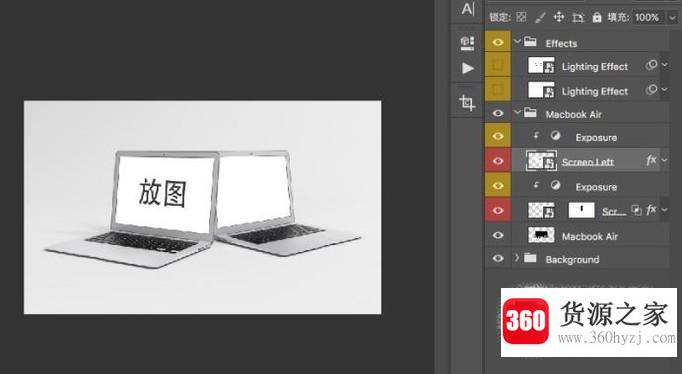Click clipping arrow of Exposure above Screen Left
The width and height of the screenshot is (682, 374).
536,136
